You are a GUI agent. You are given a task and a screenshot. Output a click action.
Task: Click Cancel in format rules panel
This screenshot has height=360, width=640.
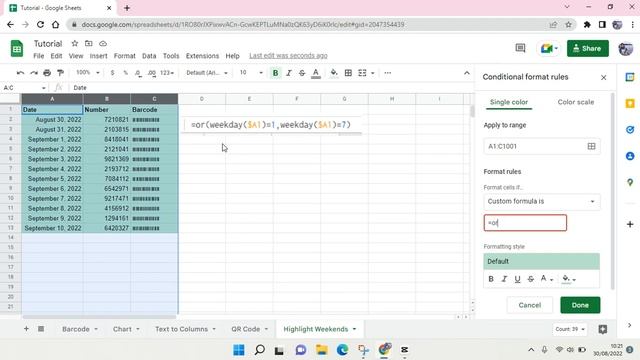[x=530, y=305]
